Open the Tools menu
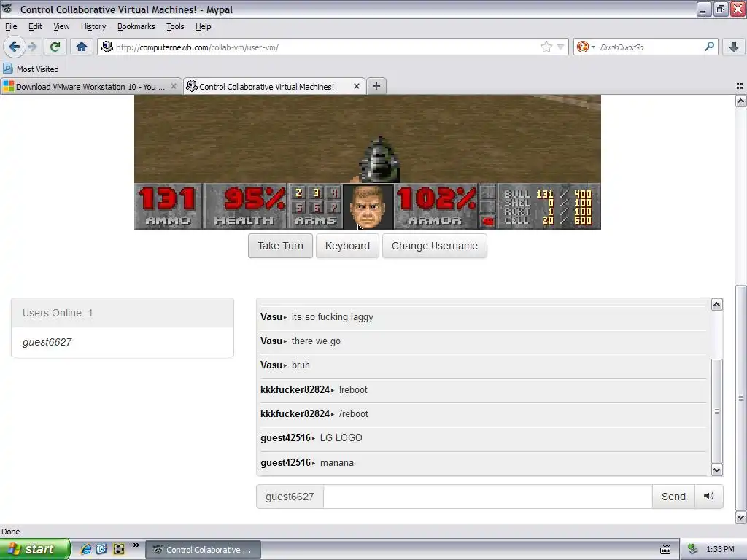Viewport: 747px width, 560px height. (175, 26)
